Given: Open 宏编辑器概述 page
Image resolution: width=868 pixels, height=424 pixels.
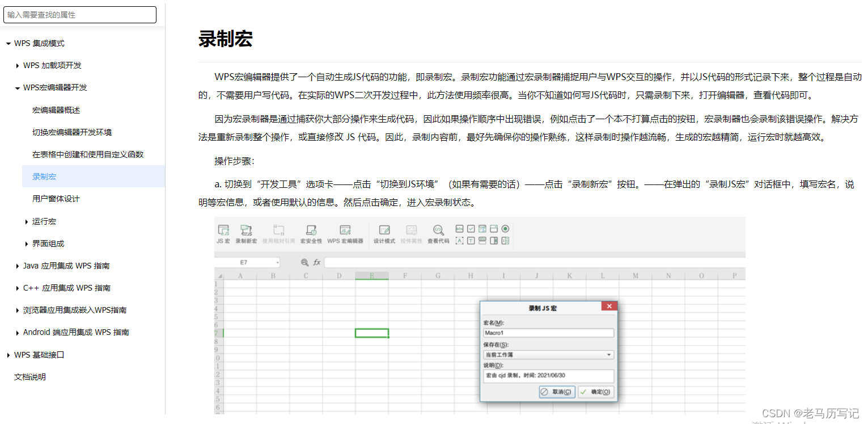Looking at the screenshot, I should (56, 110).
